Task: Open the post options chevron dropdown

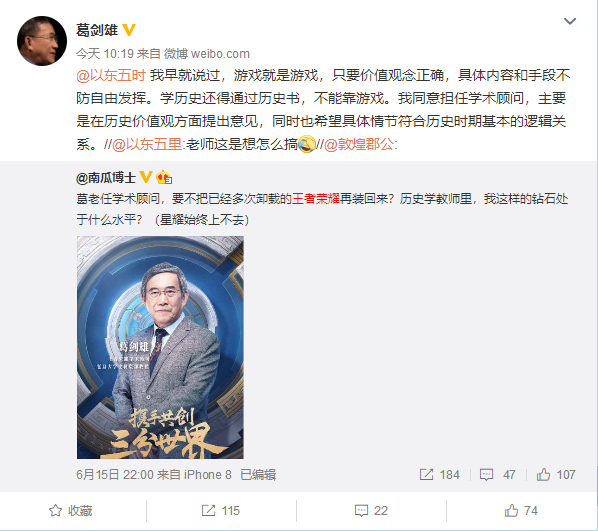Action: [570, 21]
